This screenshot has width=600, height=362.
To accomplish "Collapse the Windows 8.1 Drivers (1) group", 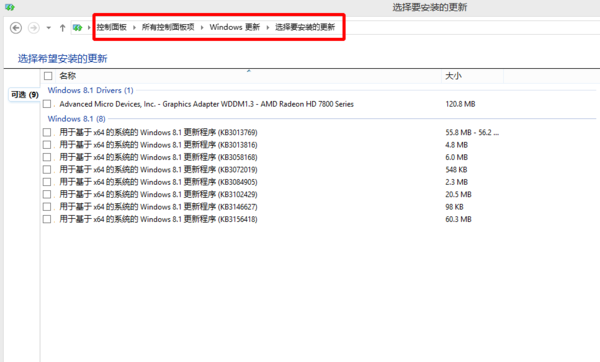I will [90, 90].
